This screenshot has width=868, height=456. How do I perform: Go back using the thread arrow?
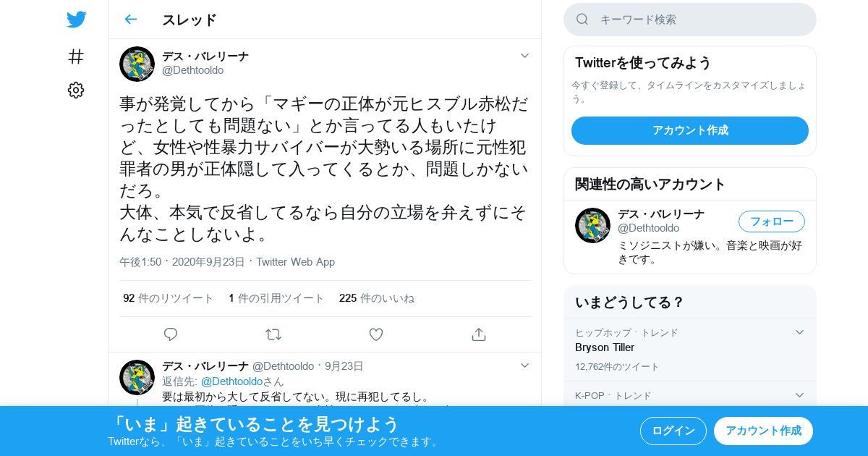point(130,20)
